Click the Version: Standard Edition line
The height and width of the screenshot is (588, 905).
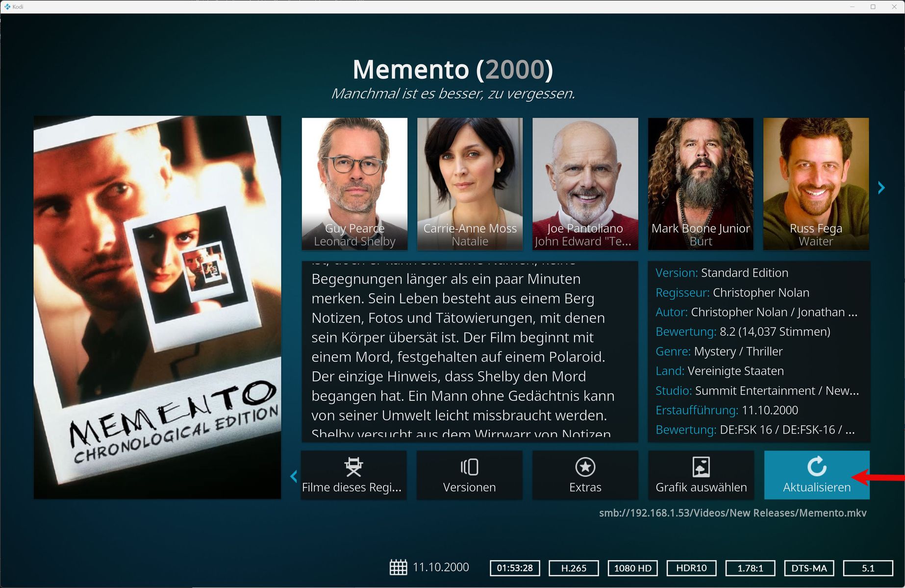pyautogui.click(x=722, y=273)
